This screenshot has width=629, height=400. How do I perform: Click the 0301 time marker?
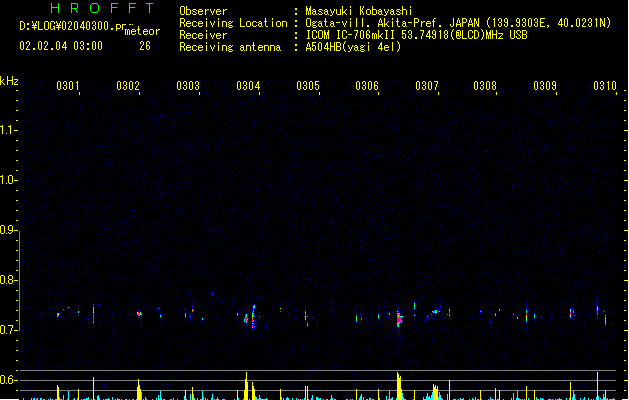click(67, 86)
